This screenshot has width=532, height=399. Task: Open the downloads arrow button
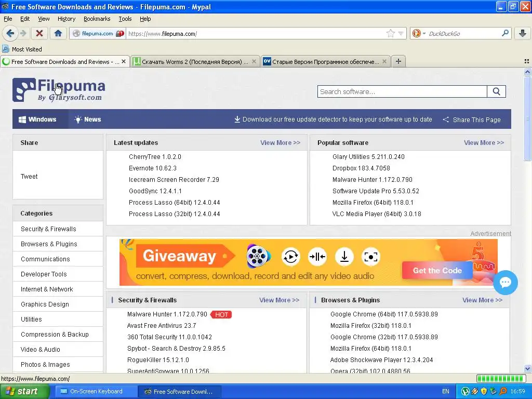coord(523,33)
